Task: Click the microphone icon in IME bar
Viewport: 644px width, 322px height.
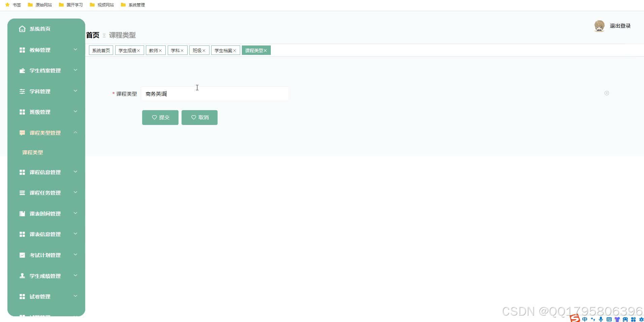Action: click(601, 319)
